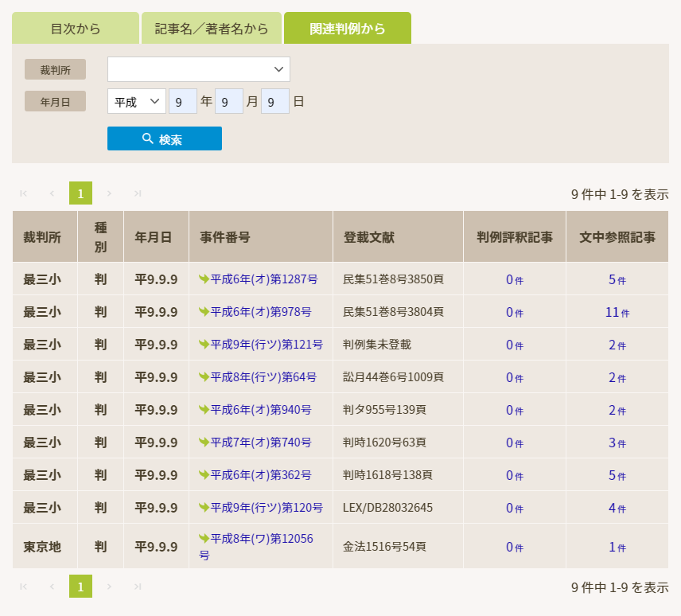Go to first page using top pagination icon
681x616 pixels.
coord(23,193)
